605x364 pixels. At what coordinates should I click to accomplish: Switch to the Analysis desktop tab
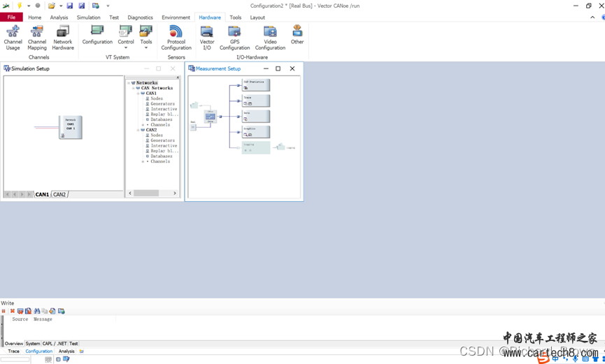point(66,351)
